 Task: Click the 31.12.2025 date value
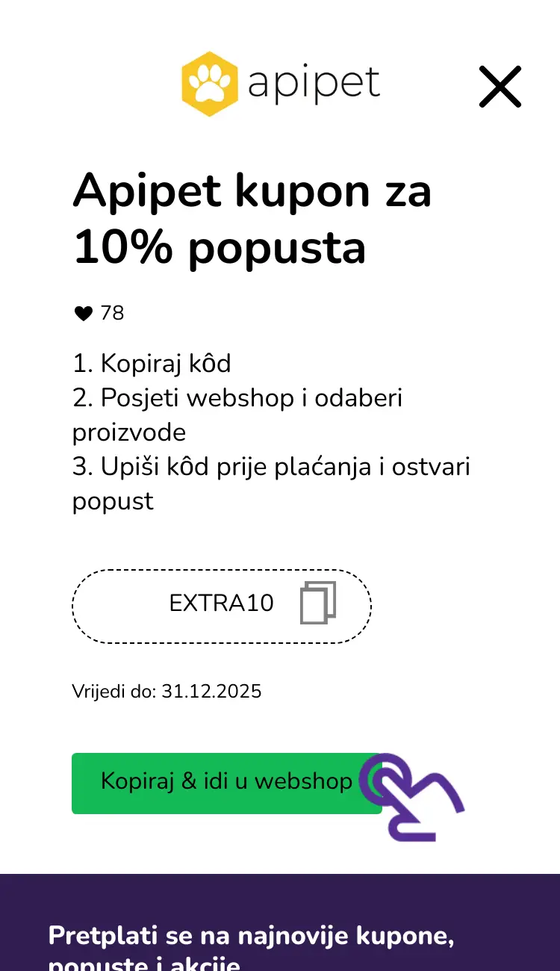(x=211, y=691)
